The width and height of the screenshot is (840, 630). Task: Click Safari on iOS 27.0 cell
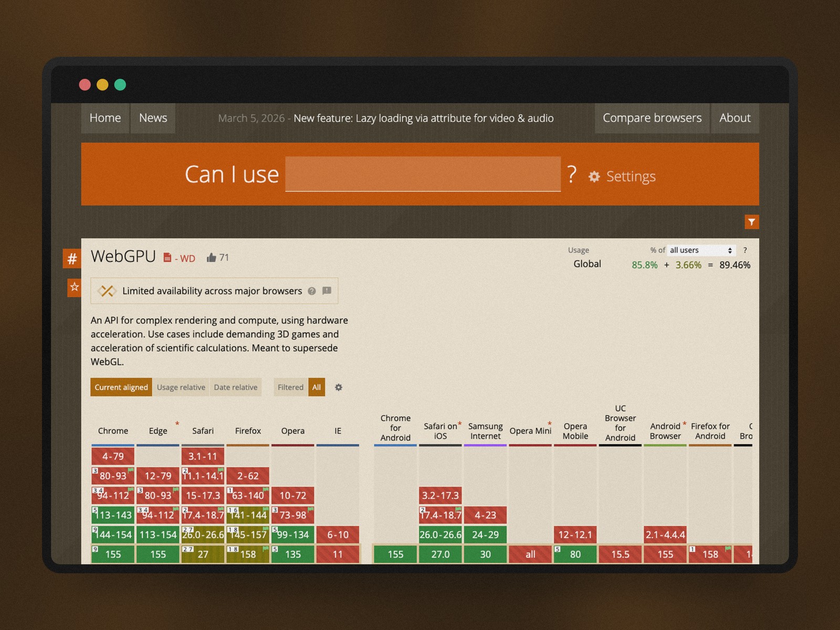pos(440,554)
